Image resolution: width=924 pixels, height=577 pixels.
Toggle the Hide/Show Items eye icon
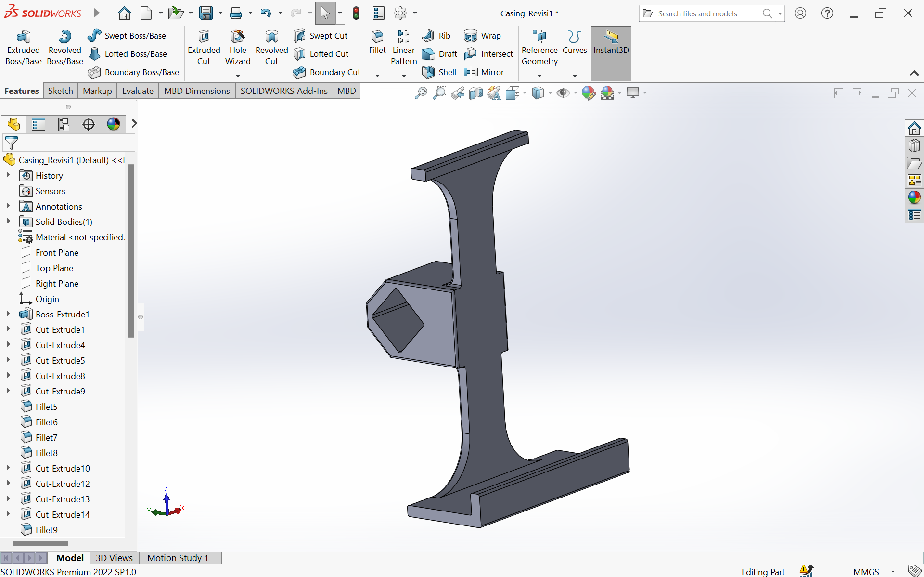click(563, 93)
